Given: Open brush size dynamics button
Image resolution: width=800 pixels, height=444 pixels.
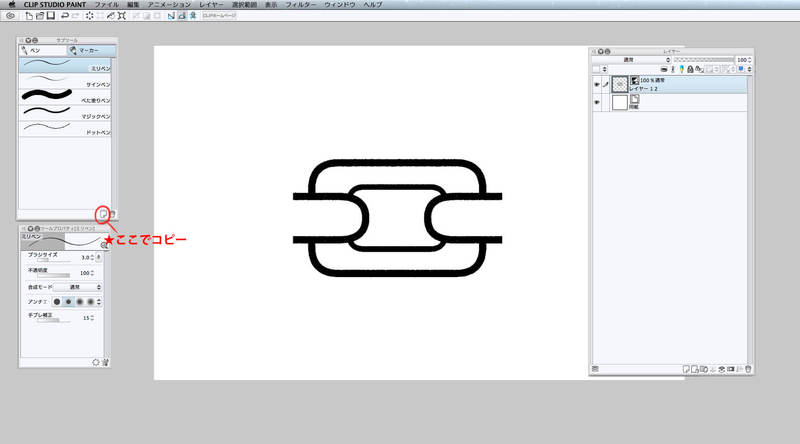Looking at the screenshot, I should pyautogui.click(x=98, y=258).
